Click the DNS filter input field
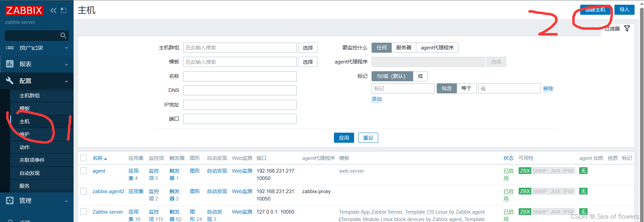The width and height of the screenshot is (644, 222). (240, 90)
